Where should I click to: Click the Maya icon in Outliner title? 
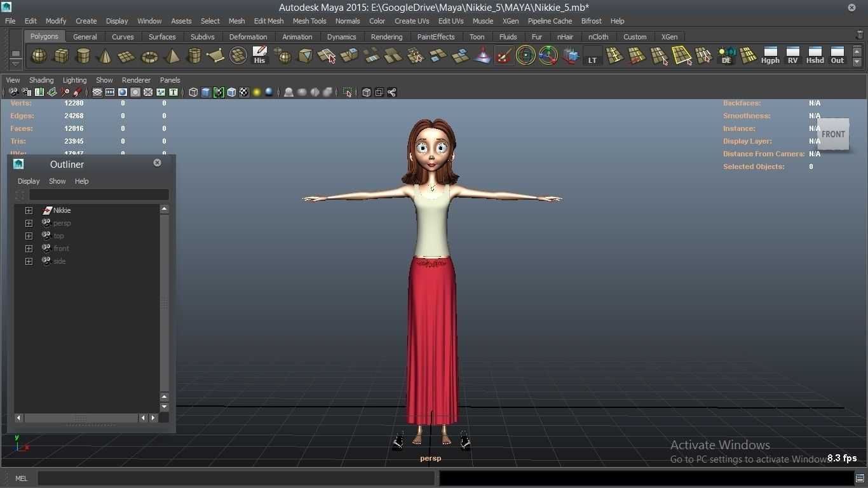(x=18, y=164)
